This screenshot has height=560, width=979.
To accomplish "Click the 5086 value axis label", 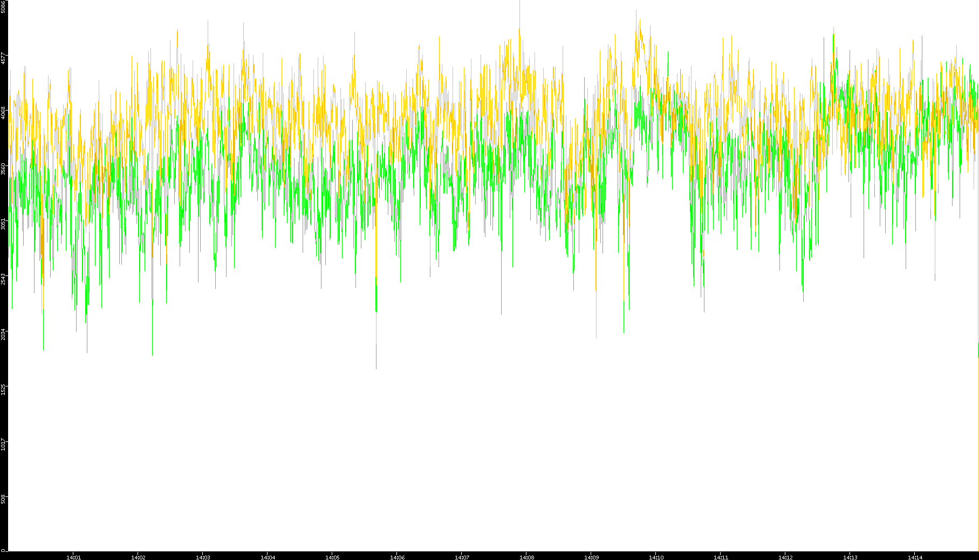I will pos(3,6).
